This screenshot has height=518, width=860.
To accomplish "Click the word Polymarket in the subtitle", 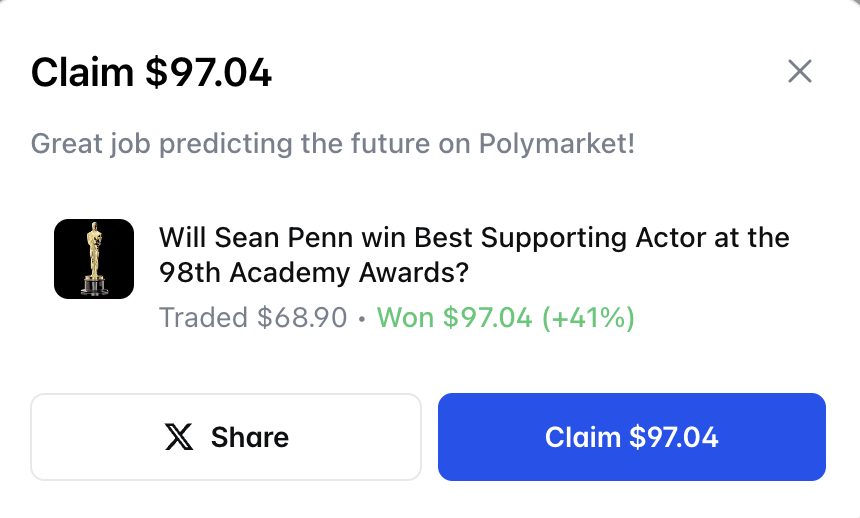I will (557, 144).
